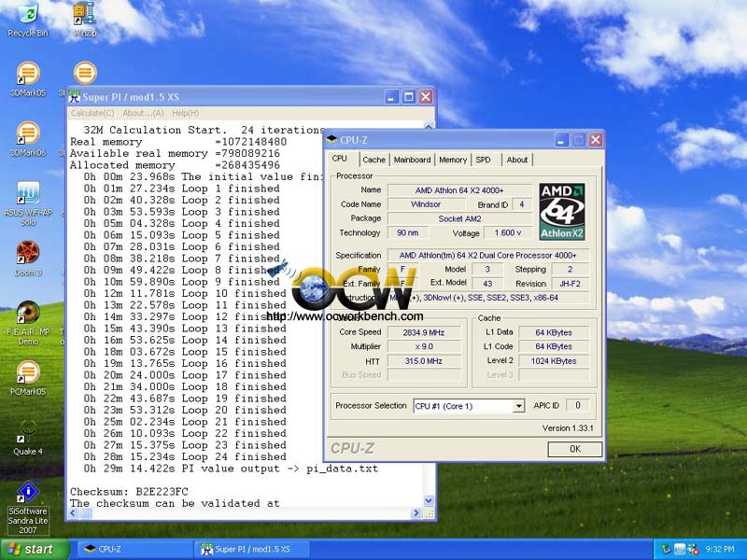Image resolution: width=747 pixels, height=560 pixels.
Task: Click the "Checksum: B2E223FC" line
Action: tap(129, 492)
